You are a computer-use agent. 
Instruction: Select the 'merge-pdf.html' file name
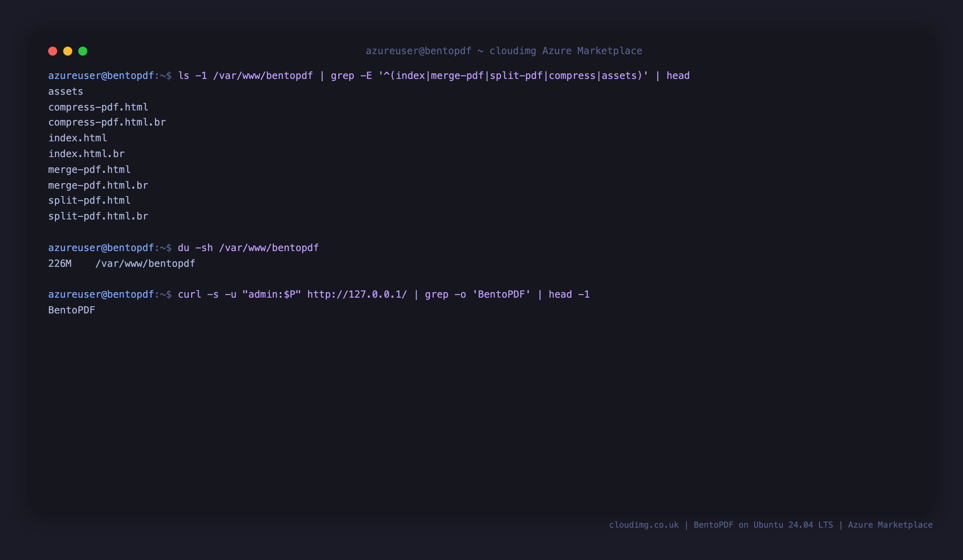click(x=90, y=170)
